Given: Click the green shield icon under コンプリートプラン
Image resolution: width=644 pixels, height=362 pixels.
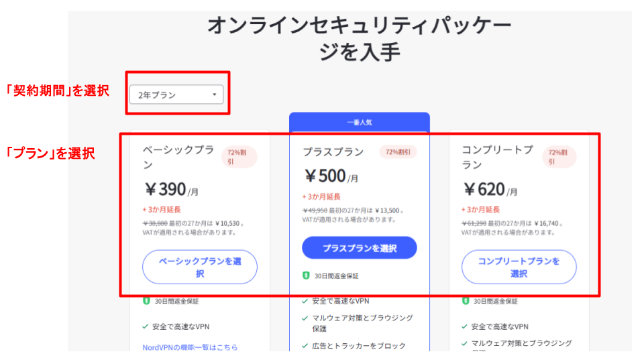Looking at the screenshot, I should (465, 301).
